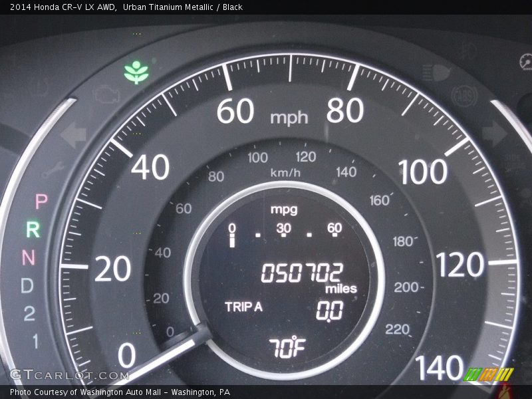This screenshot has width=532, height=399.
Task: Click the km/h unit label
Action: (x=285, y=173)
